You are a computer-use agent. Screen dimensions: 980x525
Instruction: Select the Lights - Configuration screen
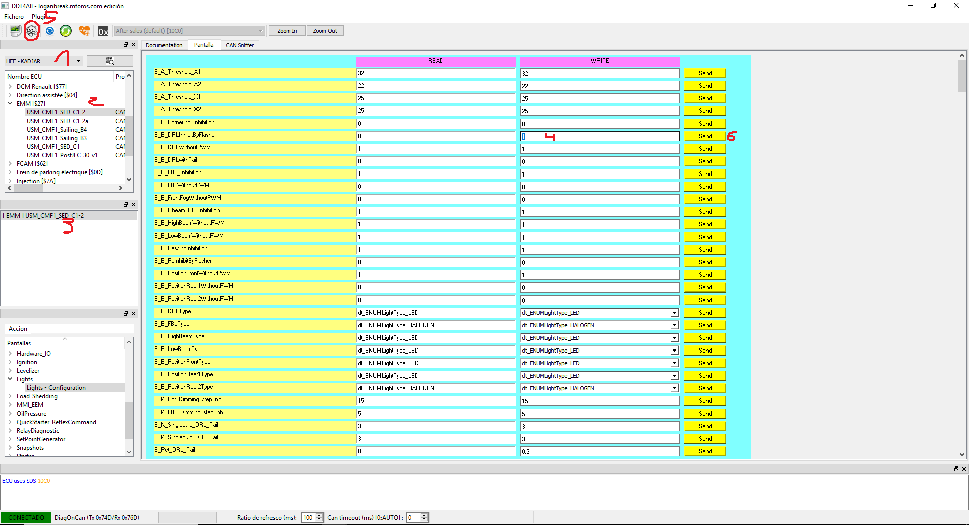pyautogui.click(x=56, y=388)
